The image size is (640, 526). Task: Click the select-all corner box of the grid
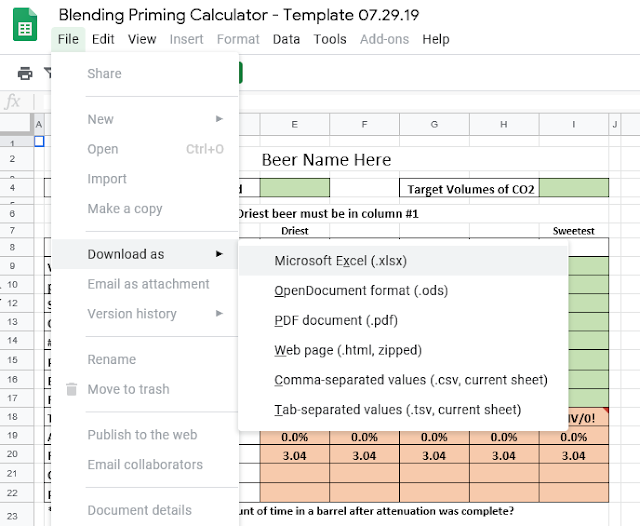[x=16, y=124]
